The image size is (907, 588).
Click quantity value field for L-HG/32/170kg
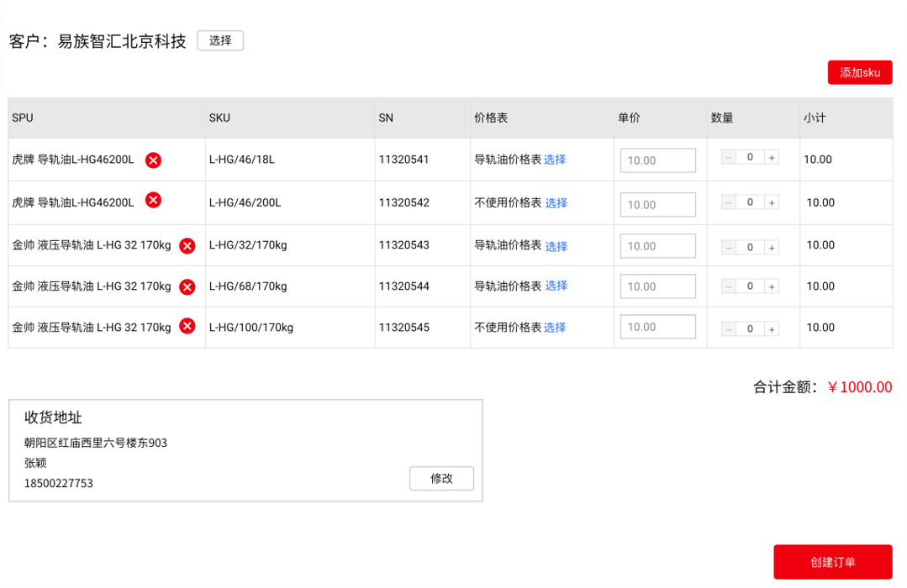[x=751, y=248]
